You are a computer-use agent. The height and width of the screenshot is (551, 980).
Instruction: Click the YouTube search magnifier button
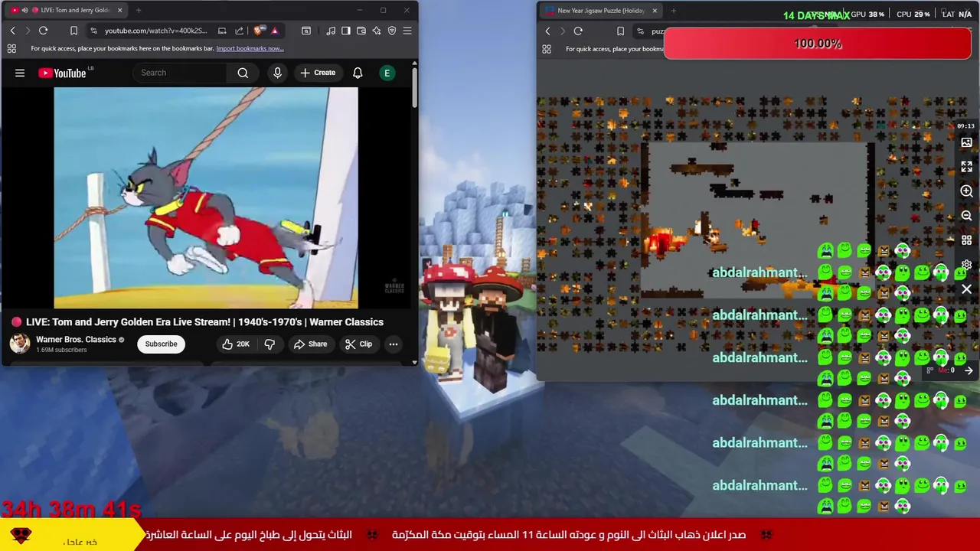tap(243, 73)
